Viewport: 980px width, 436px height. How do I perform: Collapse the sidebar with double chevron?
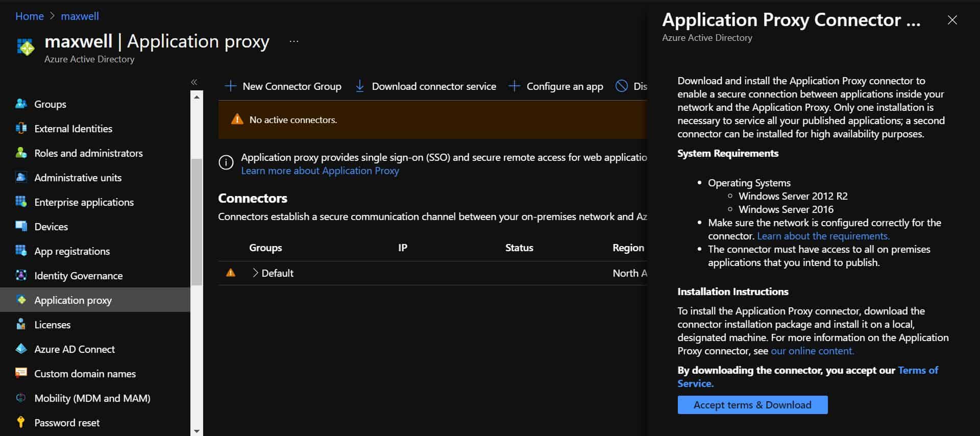click(x=194, y=82)
